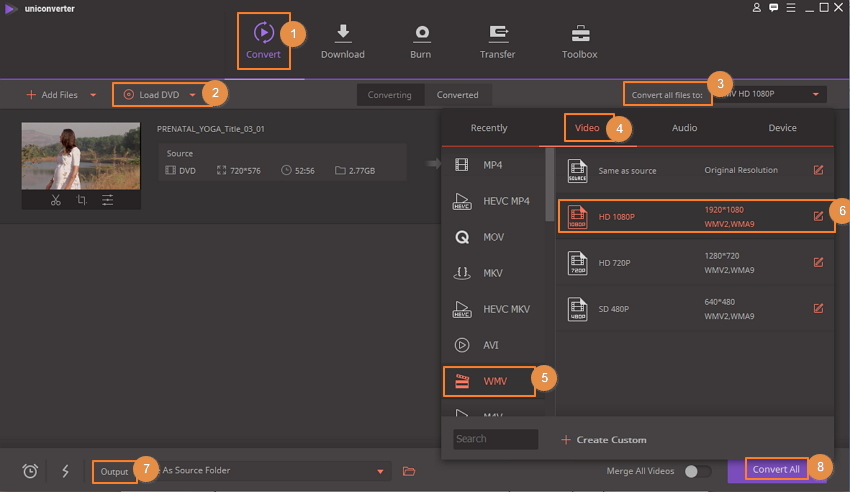The height and width of the screenshot is (492, 850).
Task: Expand the Load DVD dropdown arrow
Action: (x=192, y=95)
